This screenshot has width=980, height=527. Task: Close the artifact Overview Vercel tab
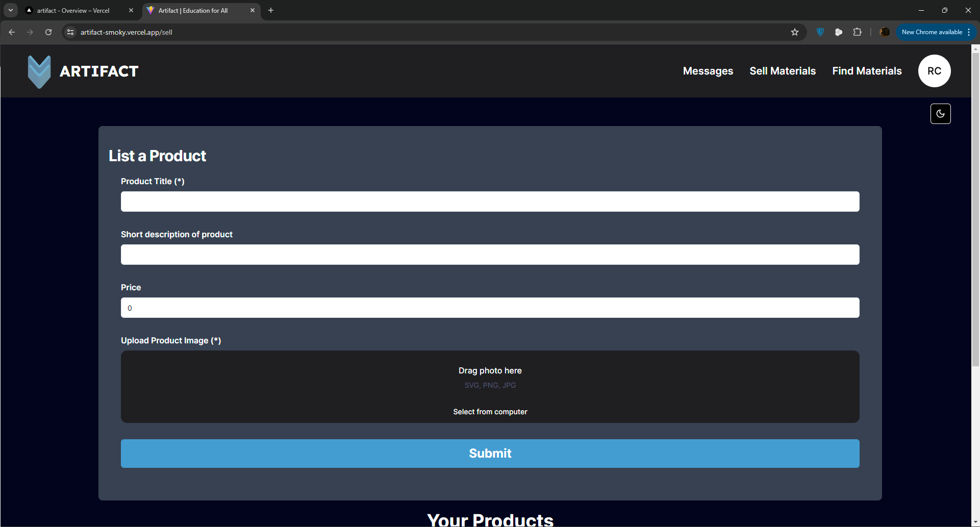[x=131, y=10]
